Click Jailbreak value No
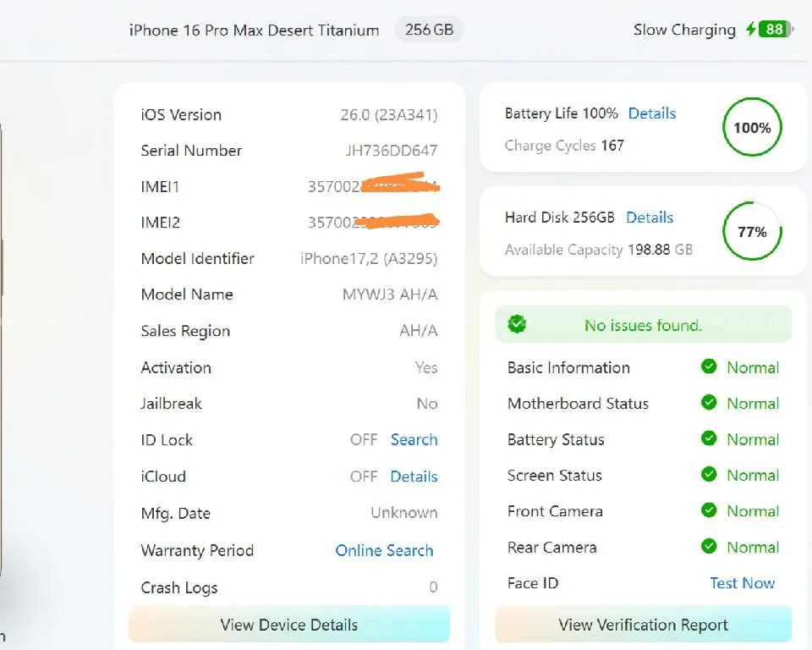 tap(427, 403)
